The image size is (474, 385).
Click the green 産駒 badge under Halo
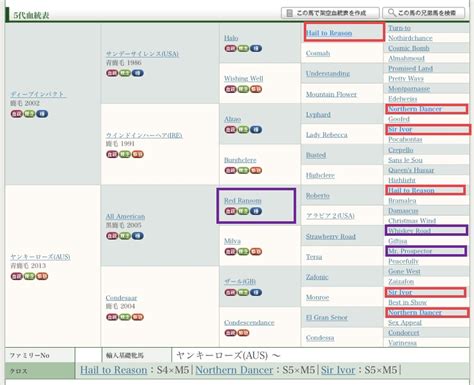243,49
